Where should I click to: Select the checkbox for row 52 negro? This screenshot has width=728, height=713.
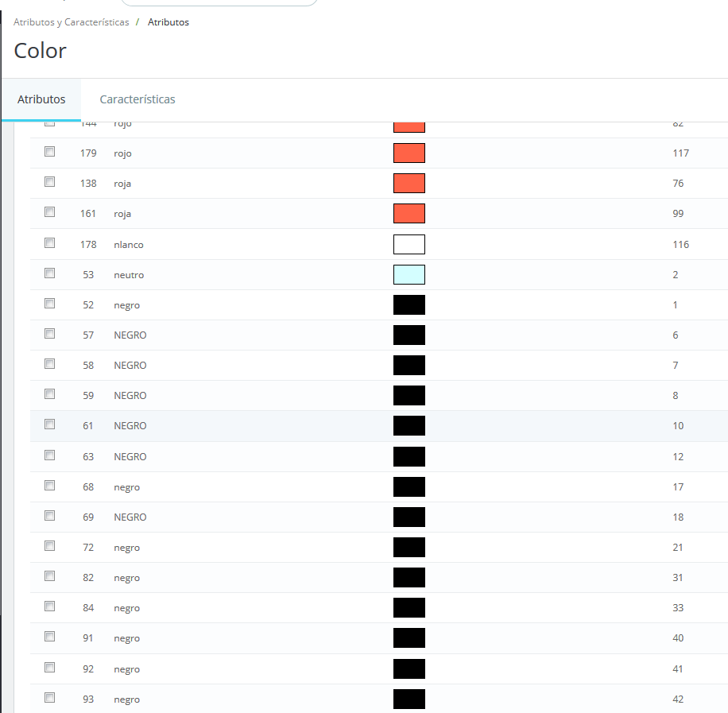pyautogui.click(x=50, y=304)
